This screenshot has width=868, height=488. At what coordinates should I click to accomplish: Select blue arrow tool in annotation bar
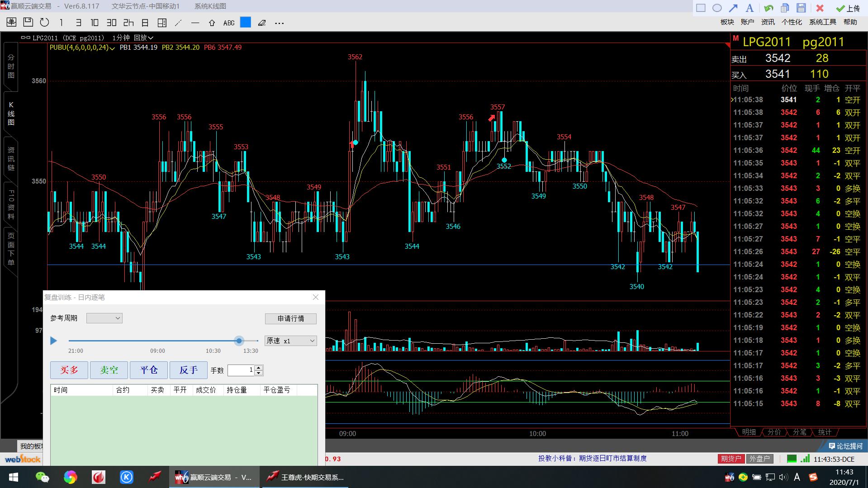pos(733,8)
